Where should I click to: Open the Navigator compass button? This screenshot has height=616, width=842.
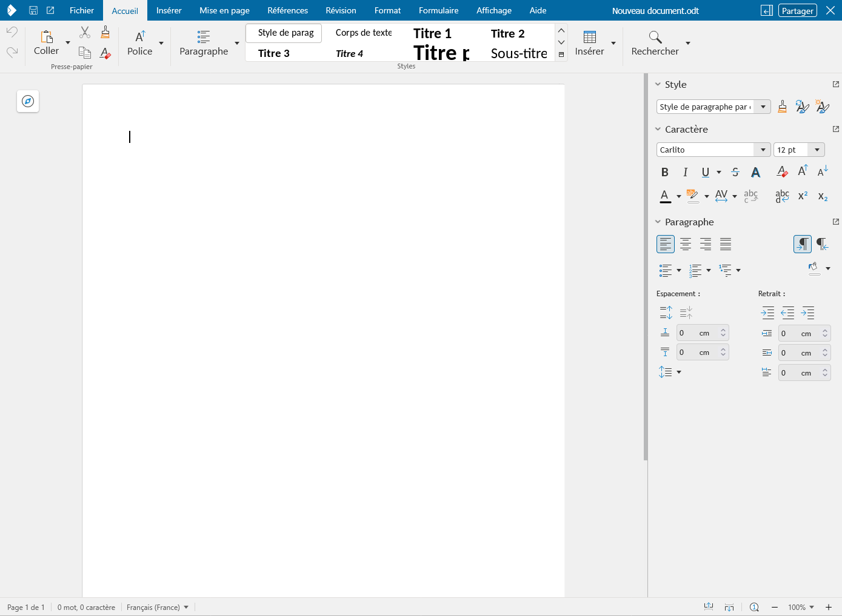(x=28, y=101)
